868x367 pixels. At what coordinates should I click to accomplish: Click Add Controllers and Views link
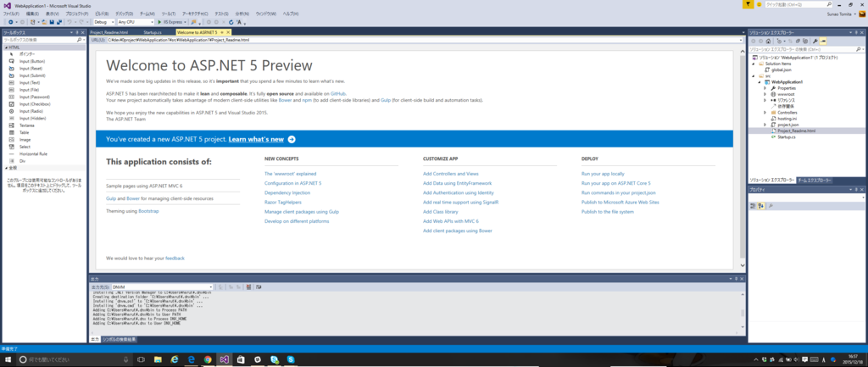point(451,174)
